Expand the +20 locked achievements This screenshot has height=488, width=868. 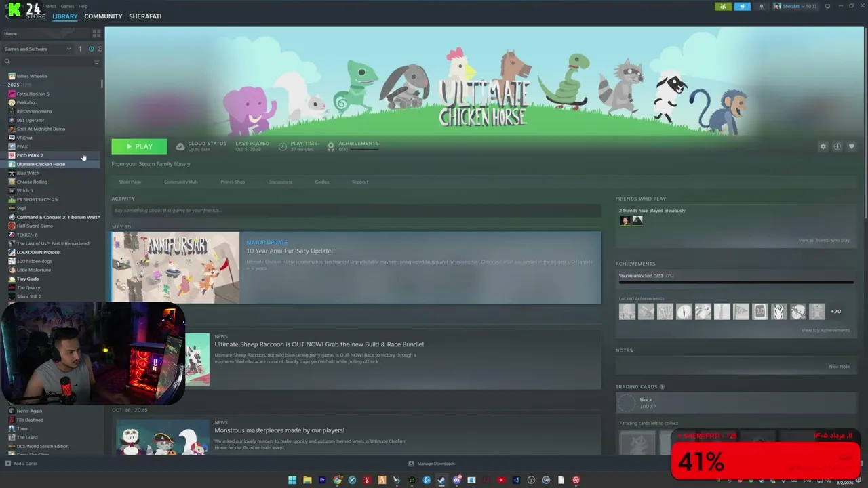(836, 312)
